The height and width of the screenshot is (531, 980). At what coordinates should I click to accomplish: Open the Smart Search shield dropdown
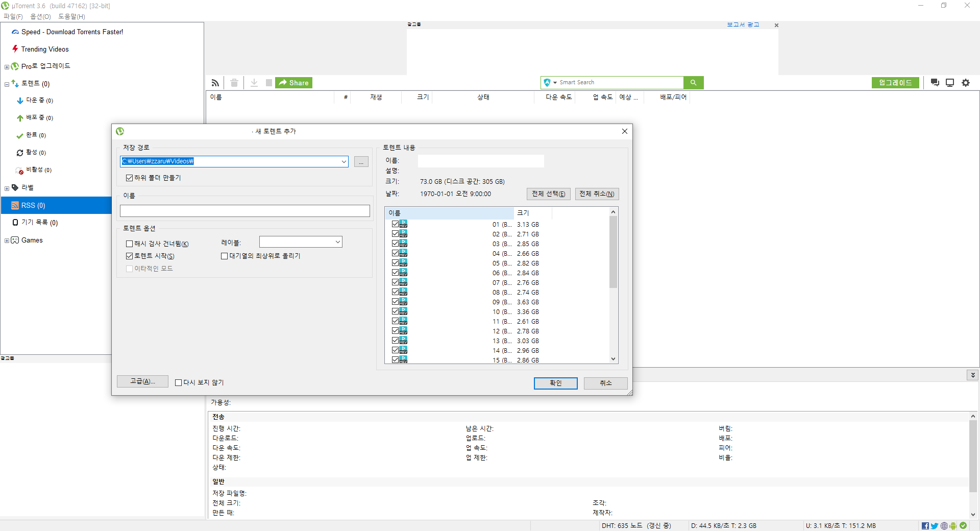pos(550,82)
